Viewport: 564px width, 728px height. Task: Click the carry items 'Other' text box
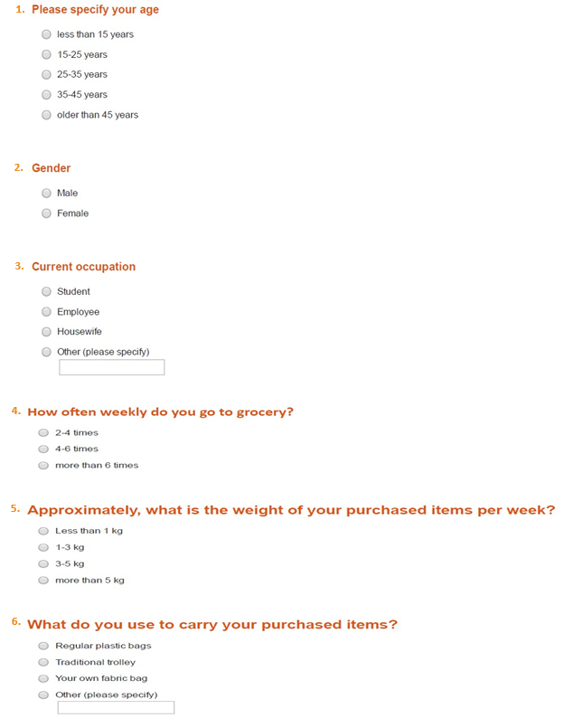[116, 708]
